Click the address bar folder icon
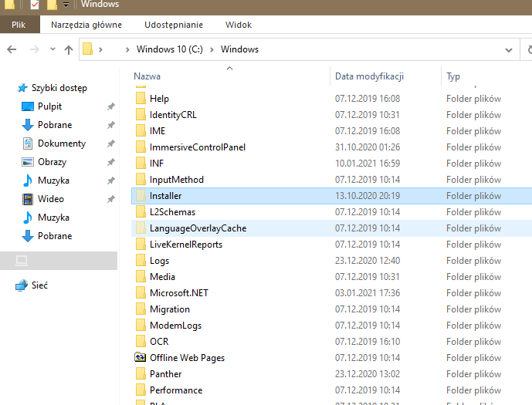532x405 pixels. (x=88, y=49)
